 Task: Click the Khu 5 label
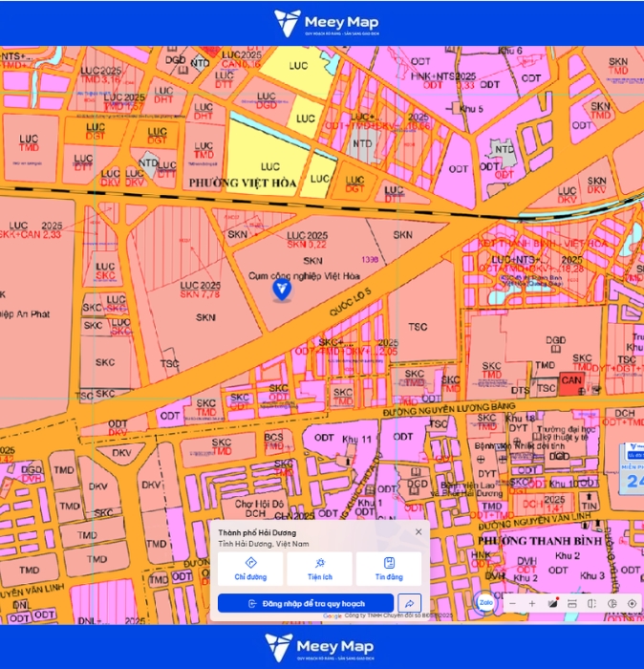tap(471, 109)
